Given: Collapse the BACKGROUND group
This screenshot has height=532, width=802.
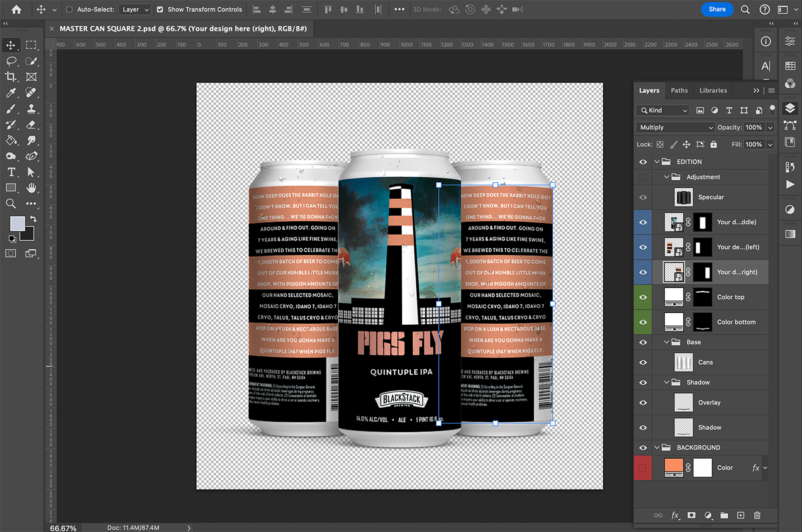Looking at the screenshot, I should coord(657,447).
